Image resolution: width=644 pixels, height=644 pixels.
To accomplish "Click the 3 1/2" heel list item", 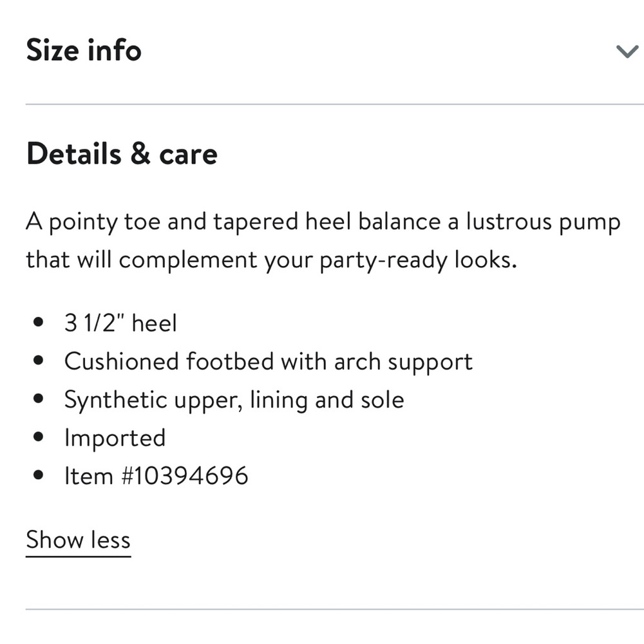I will [120, 322].
